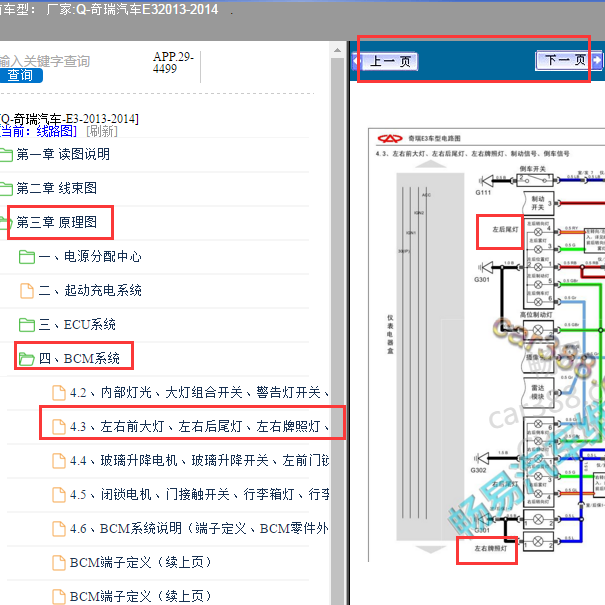Click the 雷达模块 component in diagram
The width and height of the screenshot is (605, 605).
pos(538,392)
